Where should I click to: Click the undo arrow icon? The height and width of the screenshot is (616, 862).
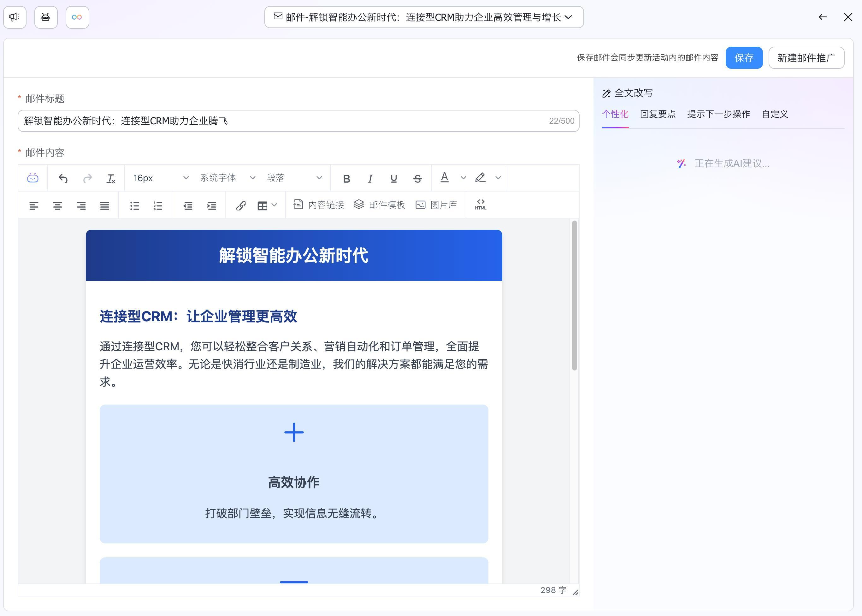click(x=63, y=178)
